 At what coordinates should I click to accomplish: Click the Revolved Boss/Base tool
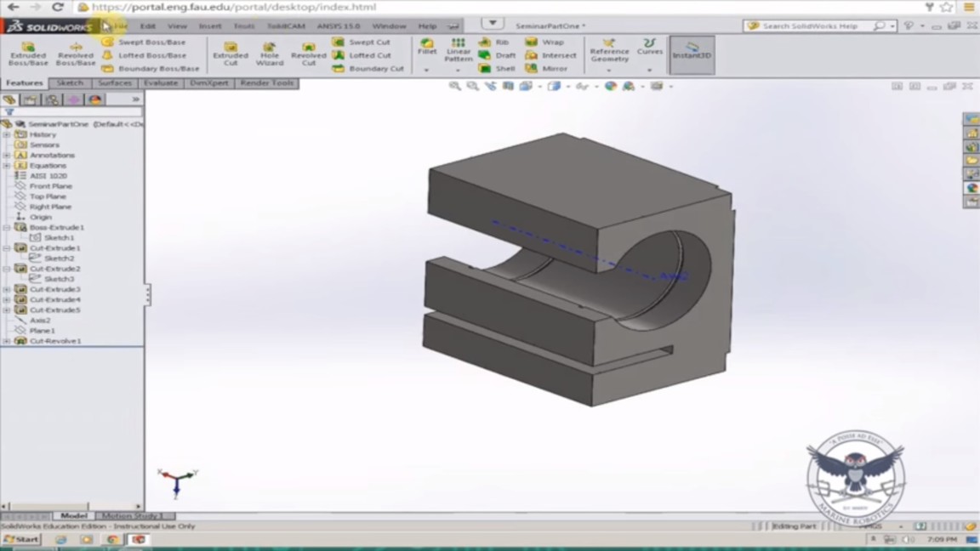76,52
